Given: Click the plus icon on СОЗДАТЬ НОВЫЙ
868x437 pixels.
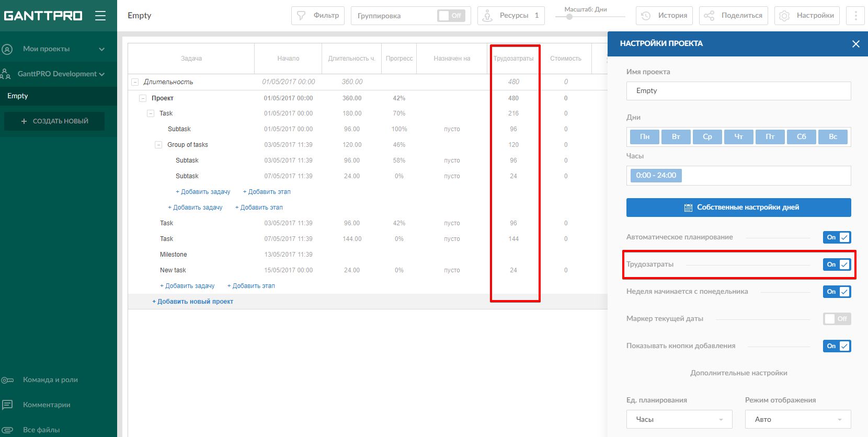Looking at the screenshot, I should coord(24,121).
